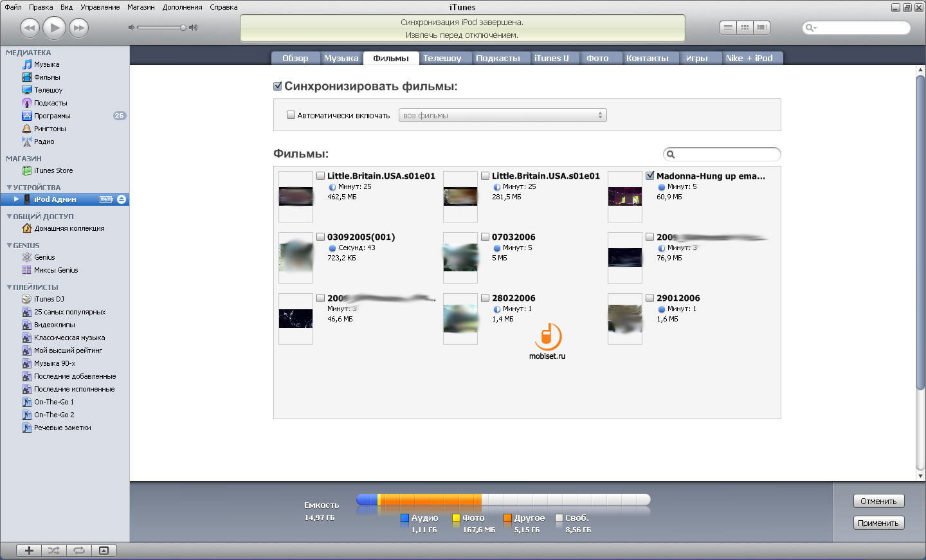Switch to grid view mode
This screenshot has height=560, width=926.
(x=745, y=28)
